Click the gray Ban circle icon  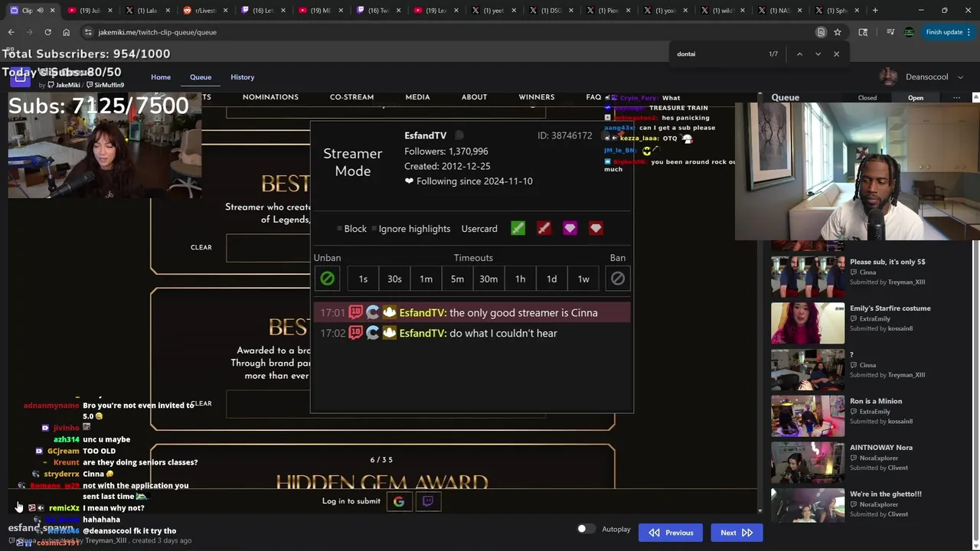coord(618,279)
